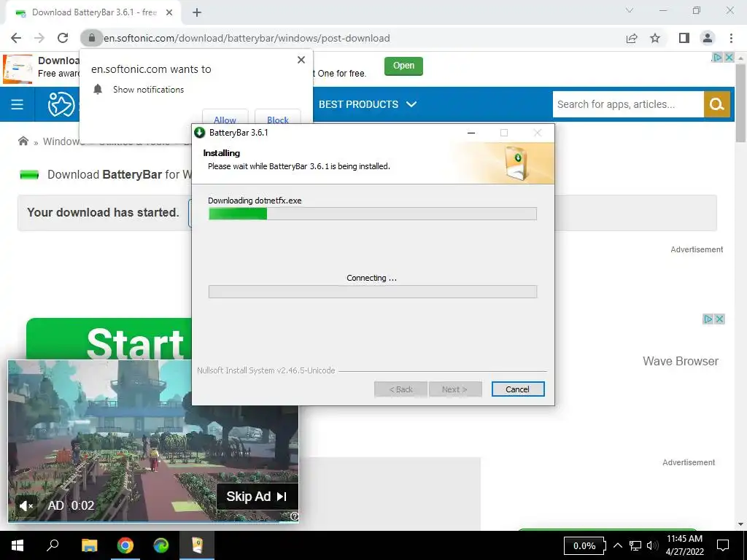Open taskbar search
747x560 pixels.
click(x=53, y=545)
